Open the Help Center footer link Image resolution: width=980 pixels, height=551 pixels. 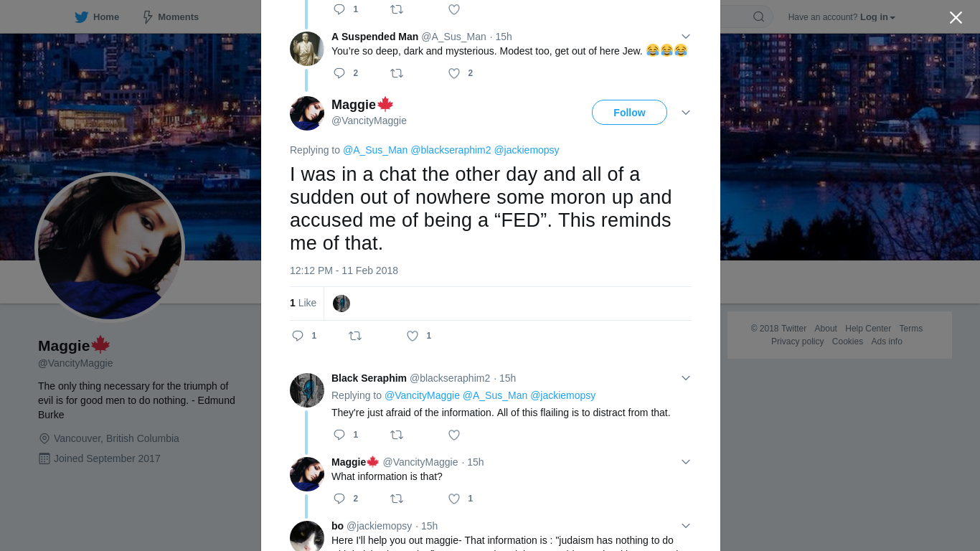(868, 329)
